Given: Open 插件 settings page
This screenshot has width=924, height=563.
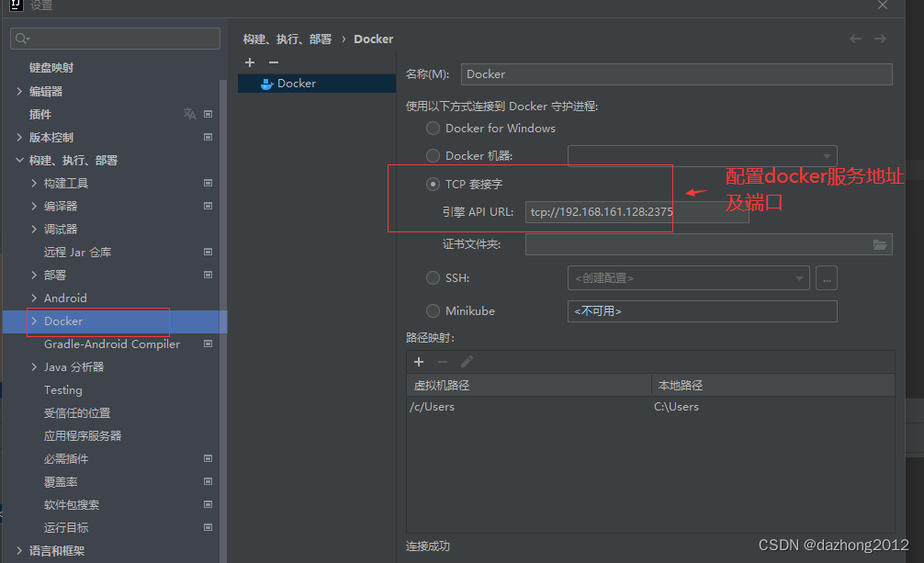Looking at the screenshot, I should click(40, 115).
